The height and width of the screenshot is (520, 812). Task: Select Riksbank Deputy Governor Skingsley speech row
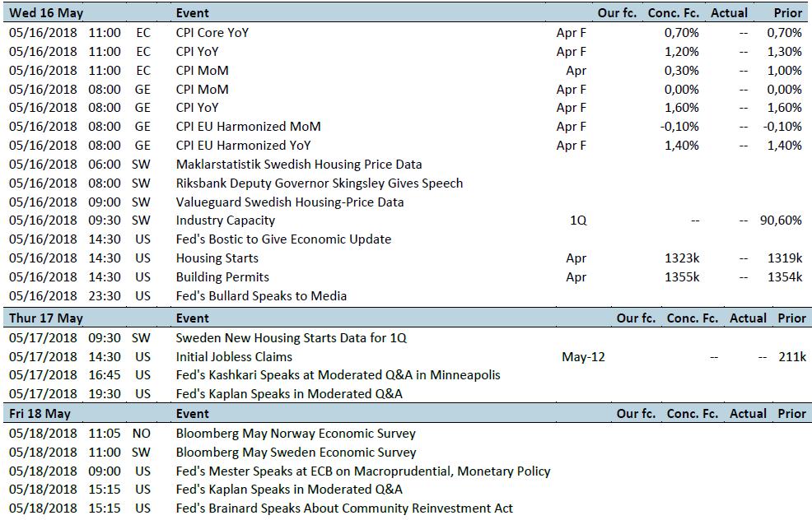tap(406, 183)
